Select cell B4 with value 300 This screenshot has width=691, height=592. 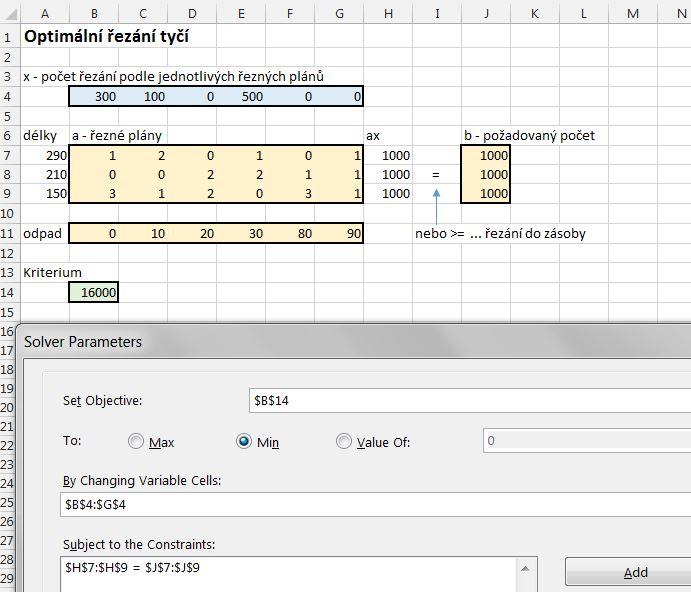pyautogui.click(x=94, y=96)
